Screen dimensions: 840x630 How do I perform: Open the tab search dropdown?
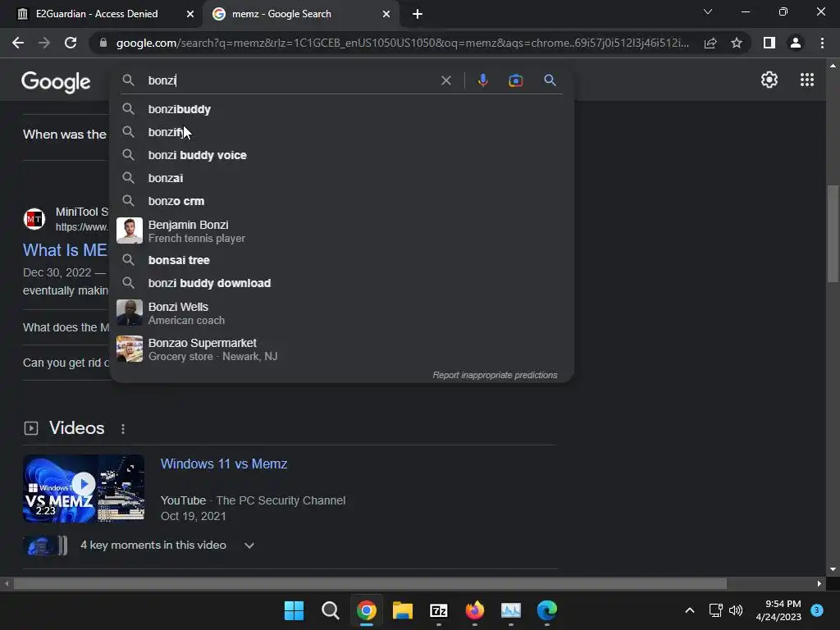708,11
